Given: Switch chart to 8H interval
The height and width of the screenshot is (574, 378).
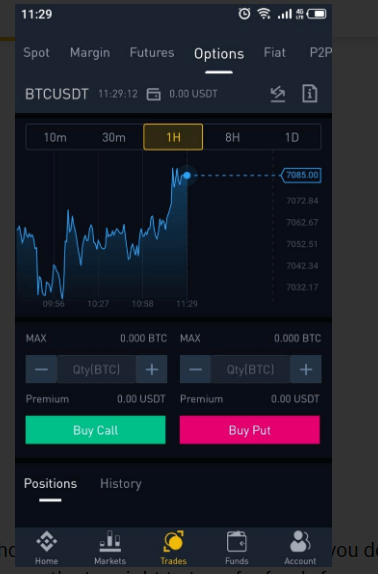Looking at the screenshot, I should point(232,137).
